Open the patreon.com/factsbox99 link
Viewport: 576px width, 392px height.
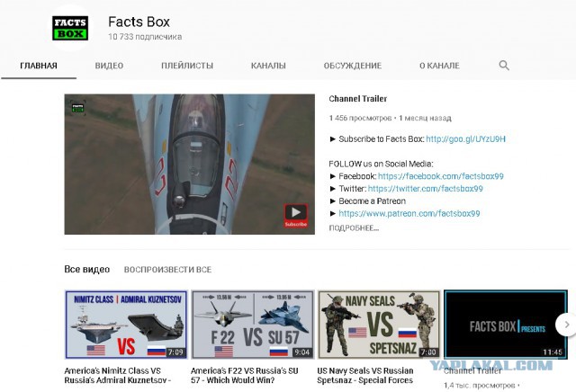point(409,214)
